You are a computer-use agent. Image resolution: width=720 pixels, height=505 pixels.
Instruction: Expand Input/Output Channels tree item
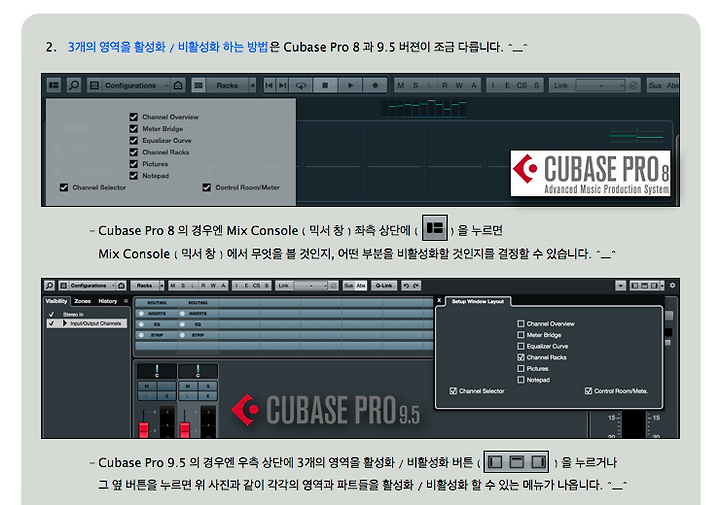coord(65,323)
